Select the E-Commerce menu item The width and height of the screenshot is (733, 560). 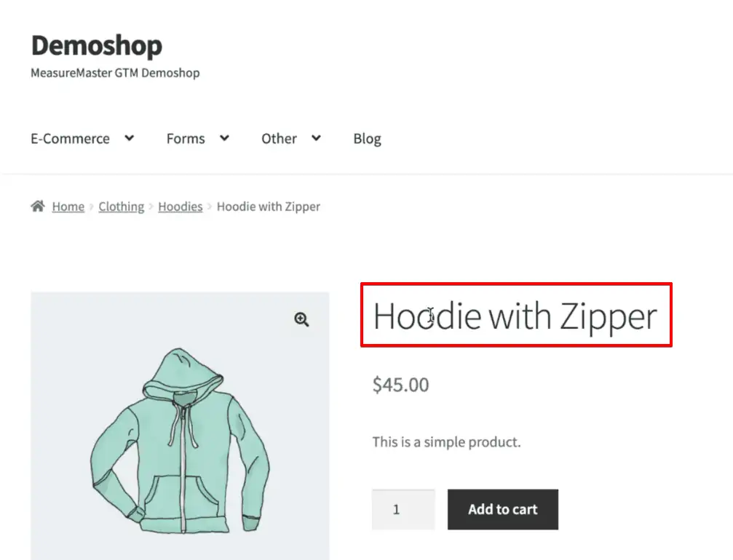point(69,138)
